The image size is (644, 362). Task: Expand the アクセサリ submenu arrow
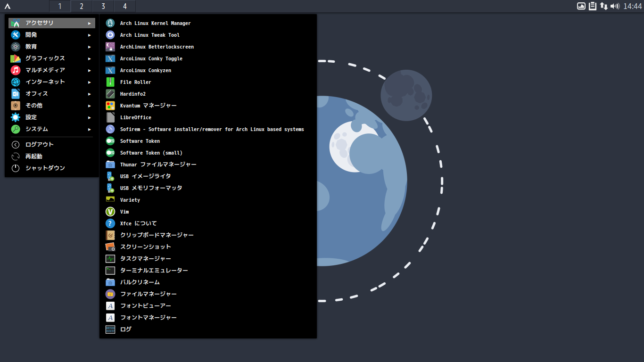coord(90,23)
